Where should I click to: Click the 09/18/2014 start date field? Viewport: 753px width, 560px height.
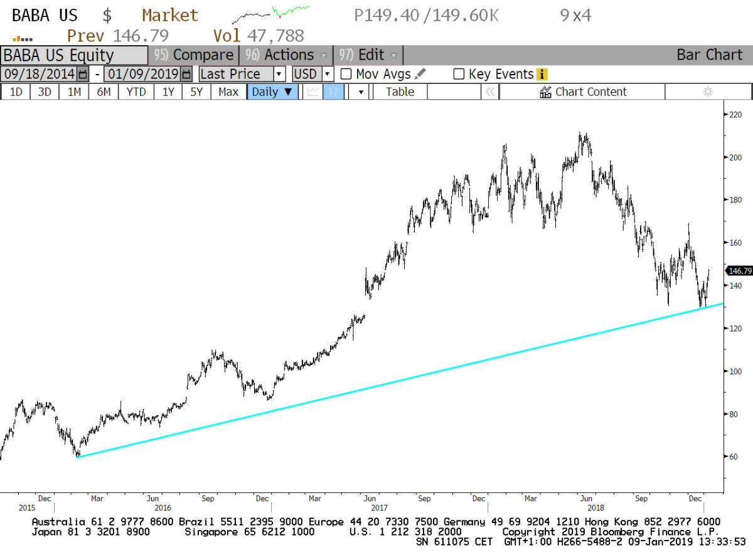39,74
